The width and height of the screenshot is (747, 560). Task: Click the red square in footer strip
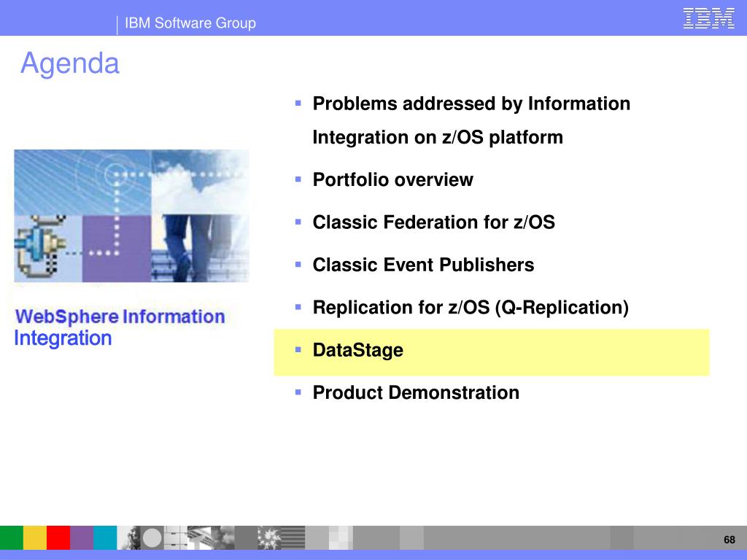tap(58, 537)
